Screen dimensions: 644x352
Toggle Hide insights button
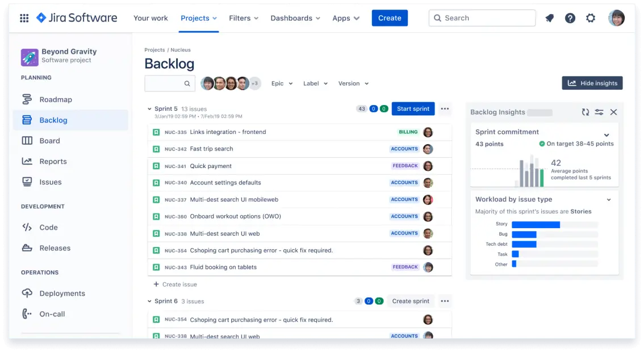click(x=592, y=83)
